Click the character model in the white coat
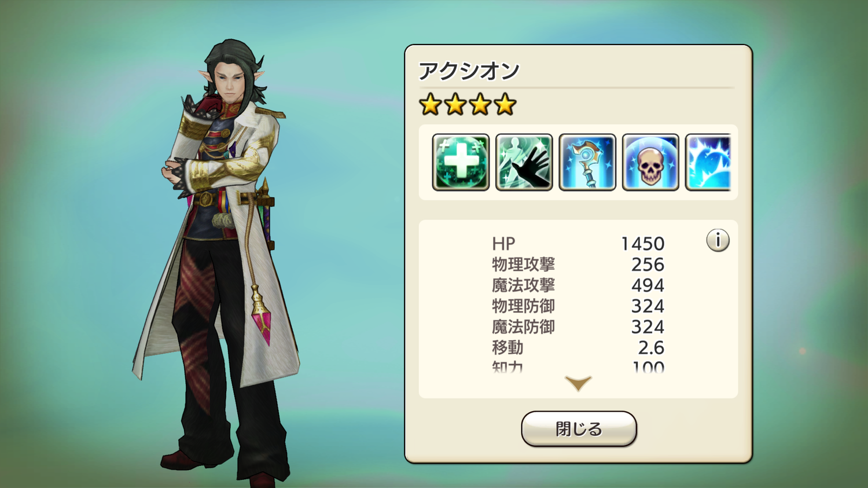The image size is (868, 488). 223,260
